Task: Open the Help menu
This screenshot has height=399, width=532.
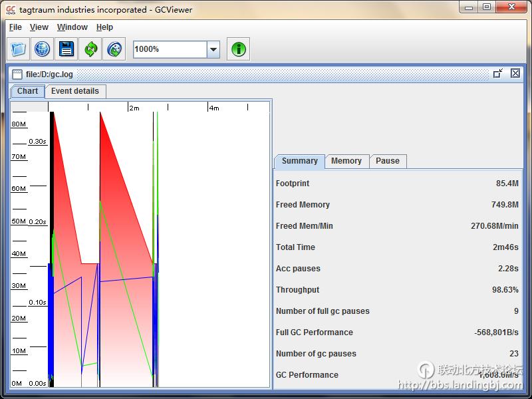Action: tap(104, 27)
